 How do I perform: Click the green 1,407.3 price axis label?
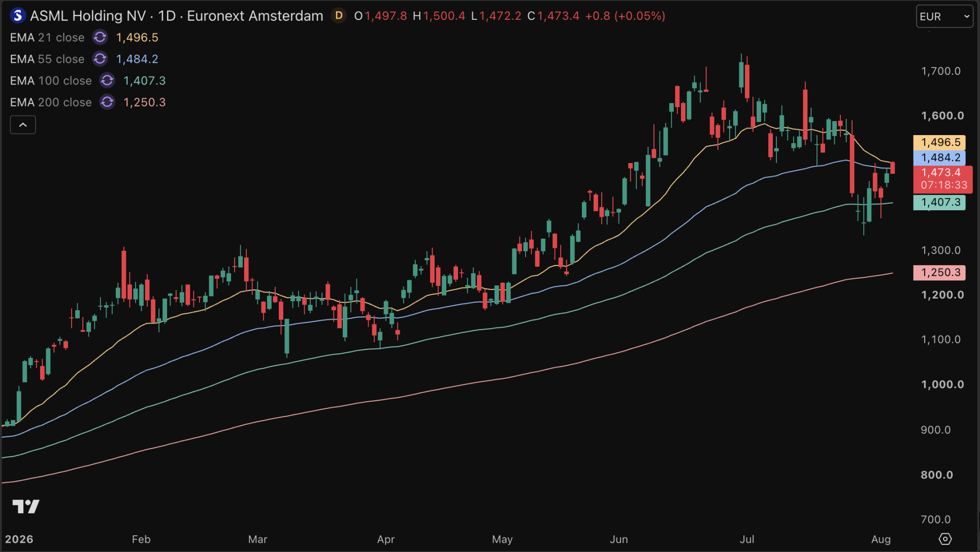tap(940, 202)
